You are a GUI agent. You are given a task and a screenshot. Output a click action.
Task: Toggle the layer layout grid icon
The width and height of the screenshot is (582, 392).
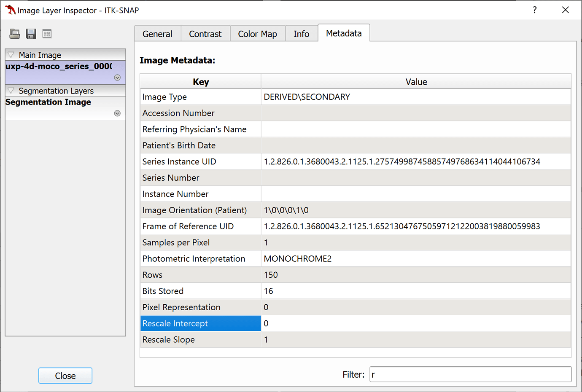[x=47, y=34]
